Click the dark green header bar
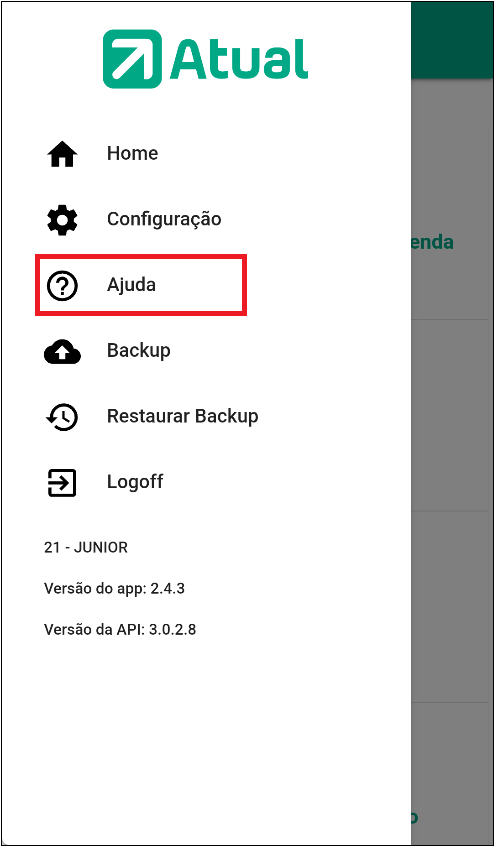The height and width of the screenshot is (847, 495). point(452,41)
